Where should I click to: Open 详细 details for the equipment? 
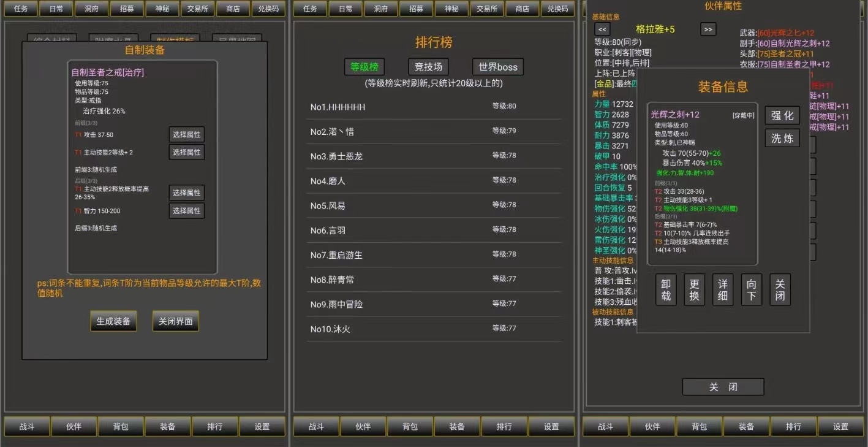[x=723, y=290]
